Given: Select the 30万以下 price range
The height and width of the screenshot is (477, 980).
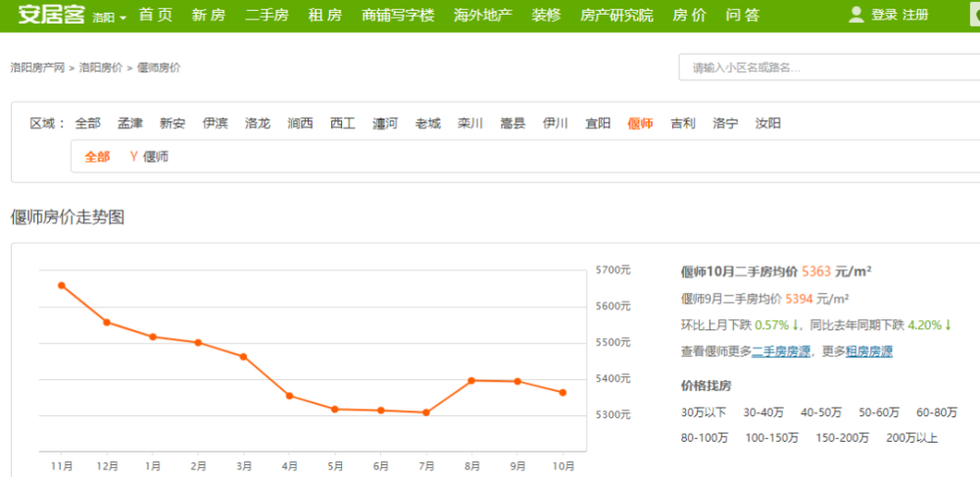Looking at the screenshot, I should point(704,412).
